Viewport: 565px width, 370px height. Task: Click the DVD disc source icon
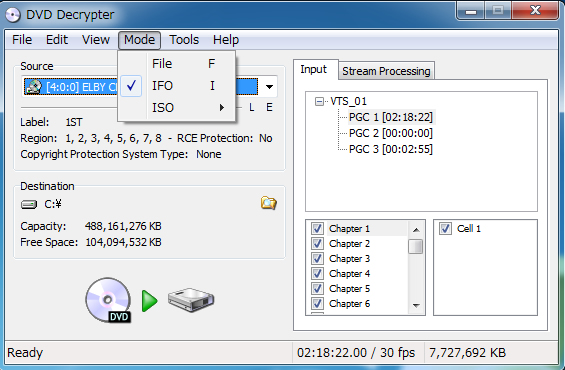pyautogui.click(x=108, y=300)
